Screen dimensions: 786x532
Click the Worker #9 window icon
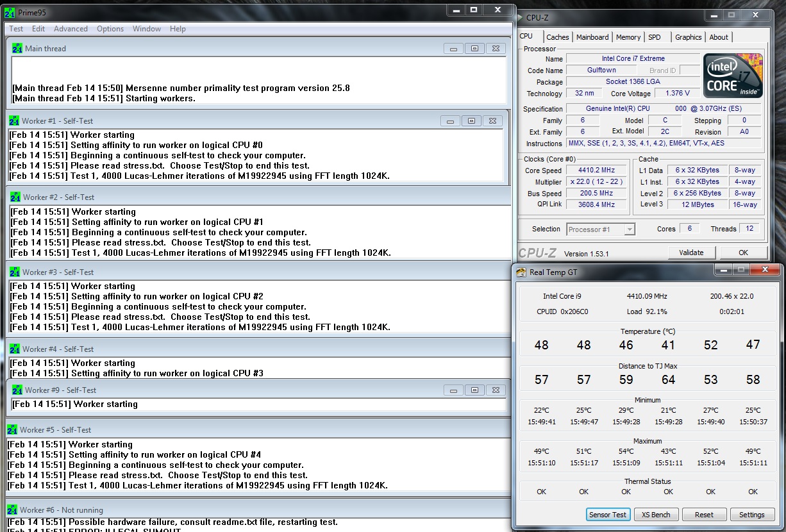tap(17, 390)
